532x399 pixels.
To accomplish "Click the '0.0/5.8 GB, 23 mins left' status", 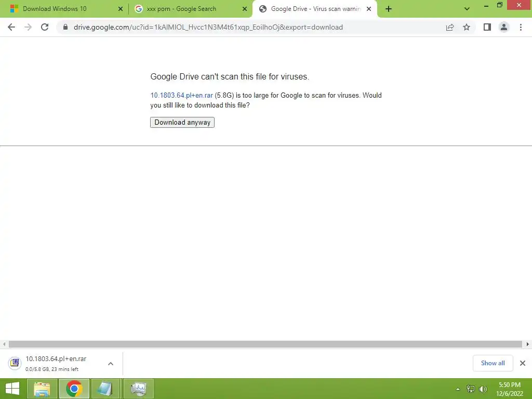I will coord(52,369).
